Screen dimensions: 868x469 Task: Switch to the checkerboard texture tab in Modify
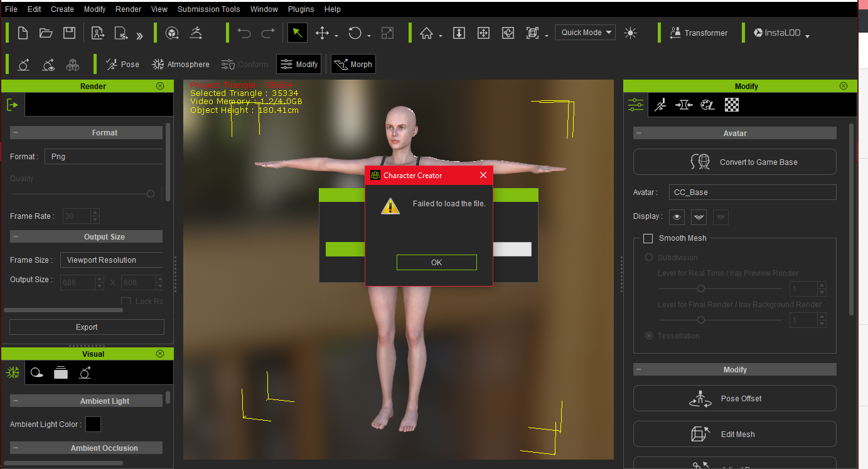pyautogui.click(x=731, y=105)
